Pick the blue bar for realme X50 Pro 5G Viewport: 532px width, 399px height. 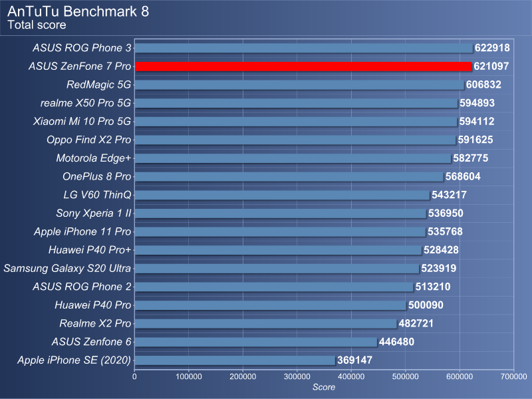pyautogui.click(x=296, y=103)
